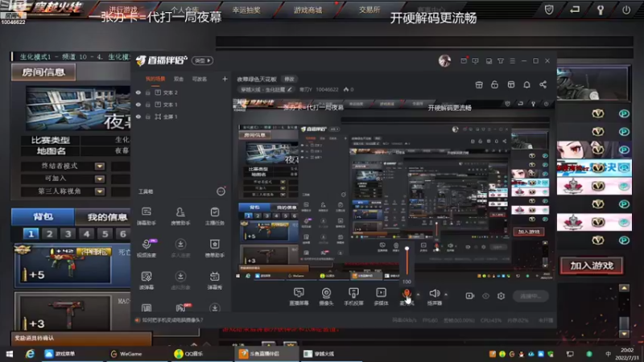Toggle visibility of 文本 1 source
644x362 pixels.
click(x=138, y=105)
